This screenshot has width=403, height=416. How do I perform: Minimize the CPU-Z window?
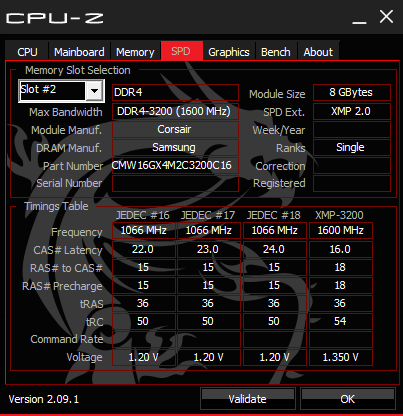359,20
